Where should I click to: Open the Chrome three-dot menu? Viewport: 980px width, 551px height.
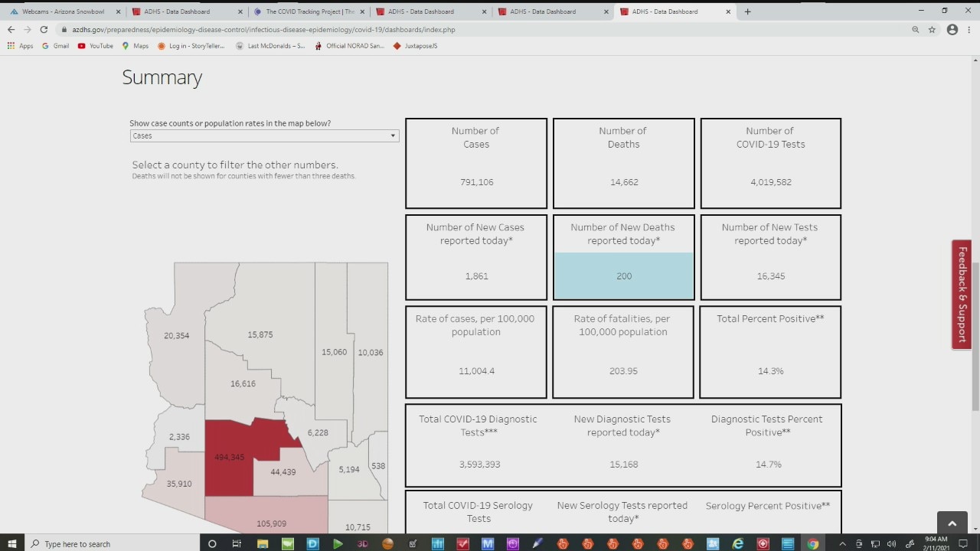(x=969, y=29)
